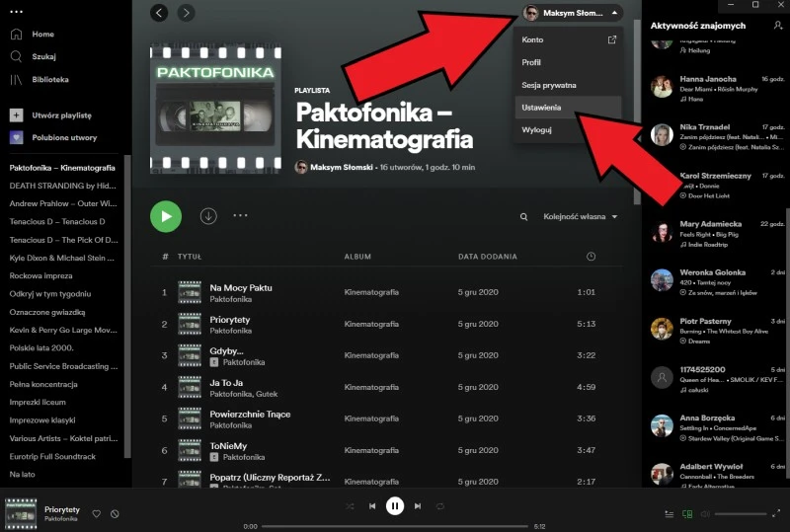Screen dimensions: 790x532
Task: Select Profil from the user menu
Action: tap(568, 62)
